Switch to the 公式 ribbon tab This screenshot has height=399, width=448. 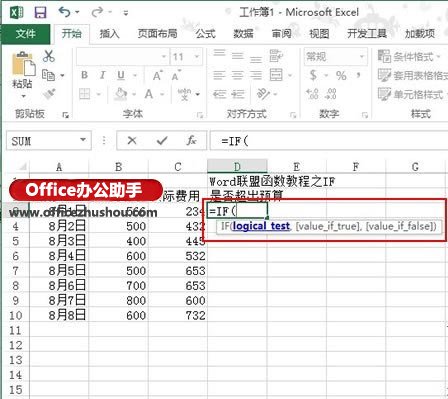(x=205, y=34)
